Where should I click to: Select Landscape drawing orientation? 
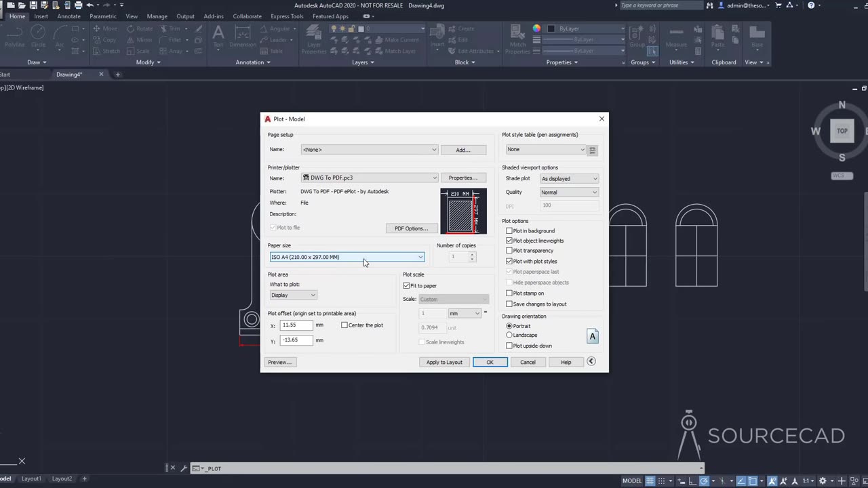pos(509,335)
